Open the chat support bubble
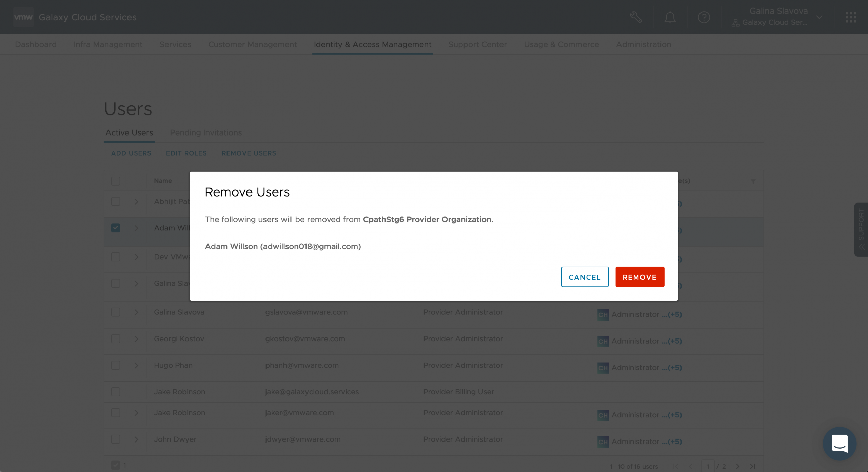868x472 pixels. click(839, 443)
